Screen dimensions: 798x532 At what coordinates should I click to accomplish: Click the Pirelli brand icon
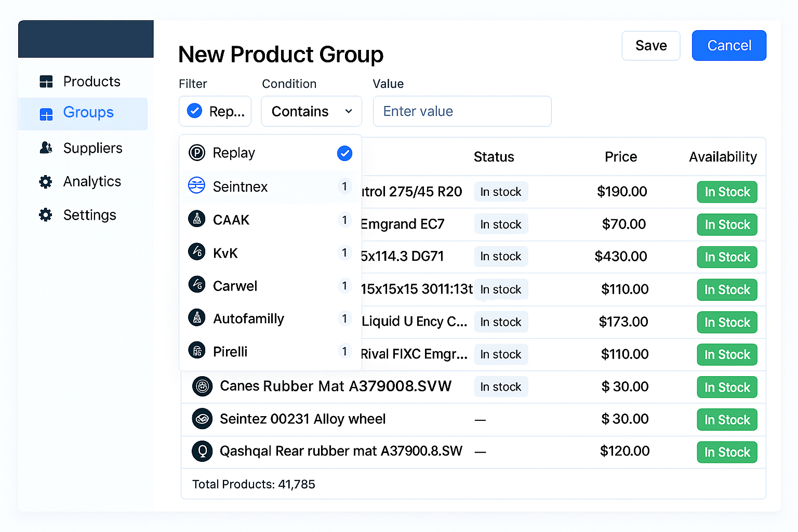coord(197,351)
